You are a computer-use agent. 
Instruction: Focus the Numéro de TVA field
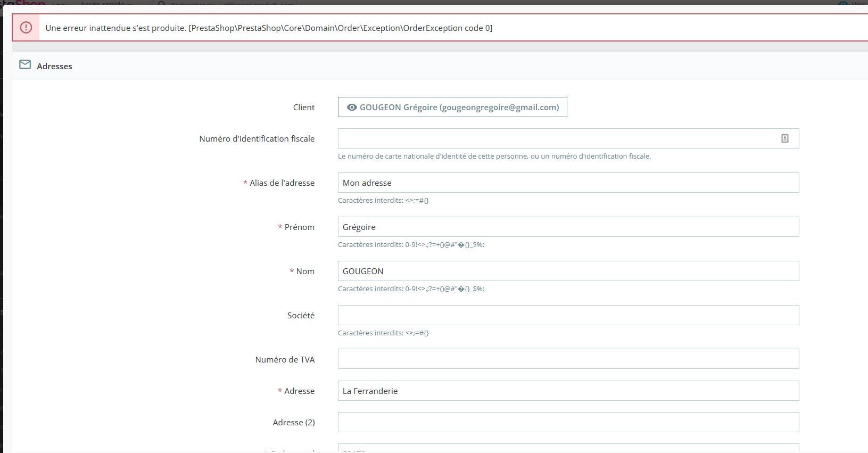point(568,359)
